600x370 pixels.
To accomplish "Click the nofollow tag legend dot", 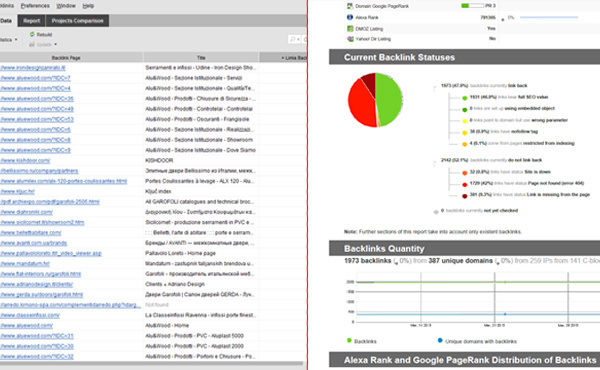I will click(x=465, y=132).
